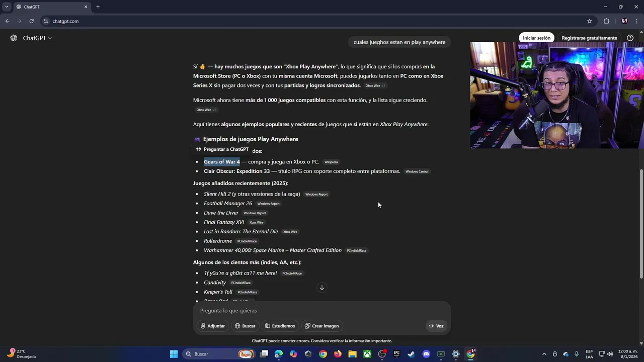Image resolution: width=644 pixels, height=362 pixels.
Task: Click the page vertical scrollbar thumb
Action: tap(641, 224)
